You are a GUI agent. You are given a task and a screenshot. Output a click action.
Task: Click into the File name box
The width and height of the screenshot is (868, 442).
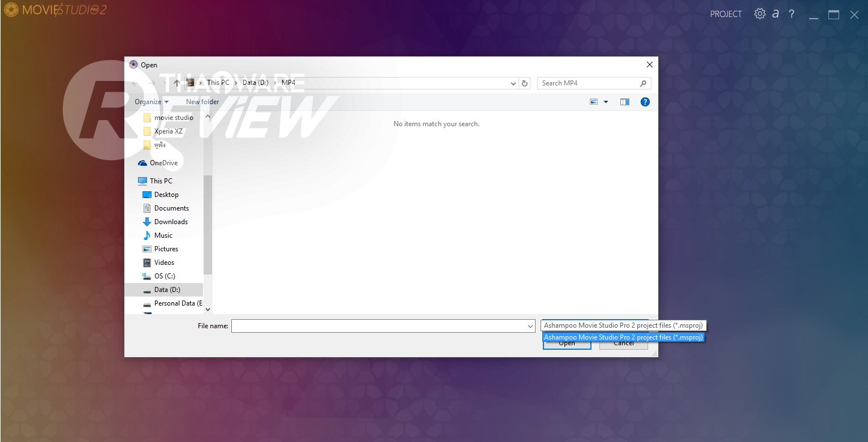tap(379, 326)
